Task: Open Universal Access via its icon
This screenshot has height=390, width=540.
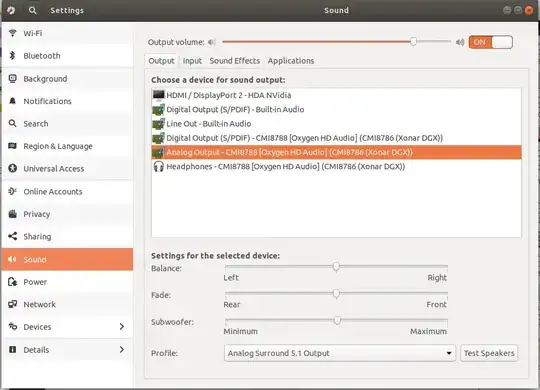Action: coord(13,168)
